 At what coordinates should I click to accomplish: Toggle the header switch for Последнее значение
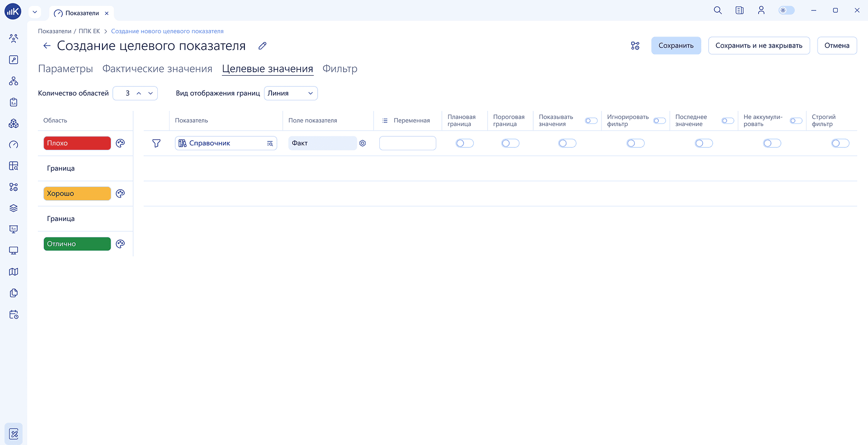728,121
